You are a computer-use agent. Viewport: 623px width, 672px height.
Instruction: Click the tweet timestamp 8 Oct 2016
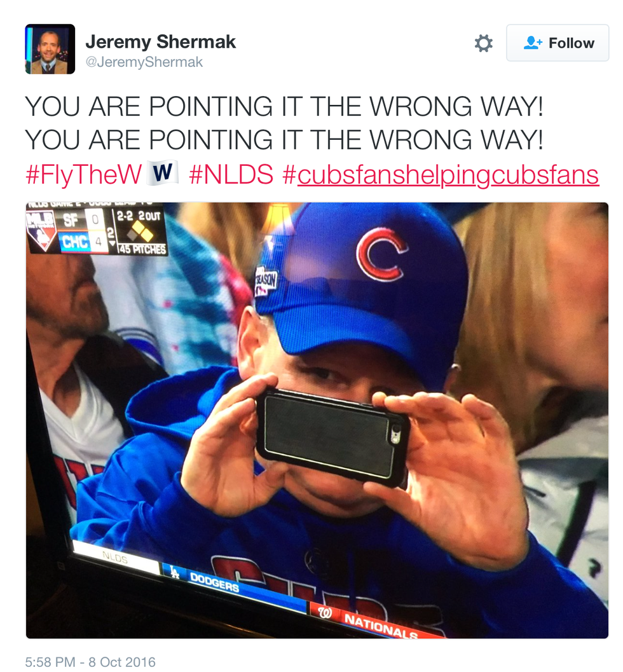click(90, 662)
